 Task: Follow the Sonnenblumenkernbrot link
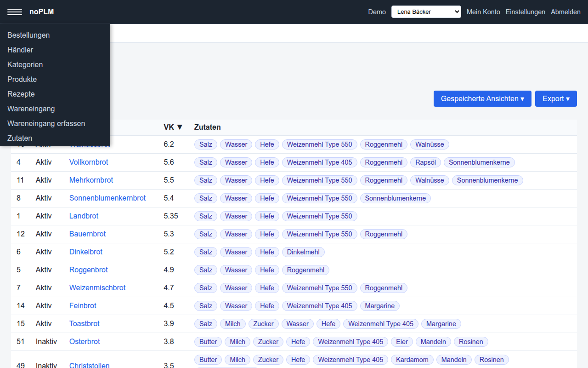pyautogui.click(x=107, y=198)
